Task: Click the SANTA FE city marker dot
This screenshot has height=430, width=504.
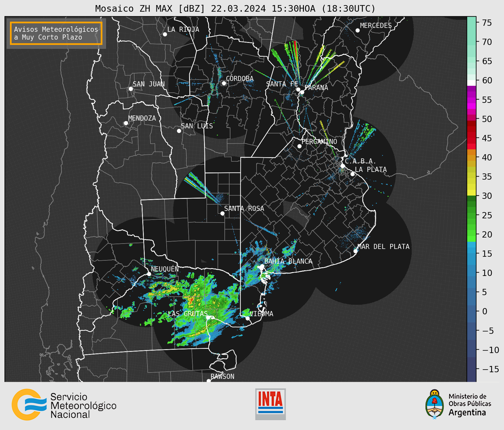Action: click(x=298, y=89)
